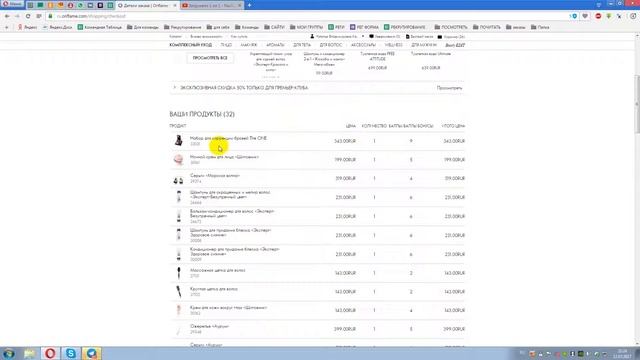Viewport: 640px width, 360px height.
Task: Click the Массажная щетка для волос thumbnail
Action: coord(178,273)
